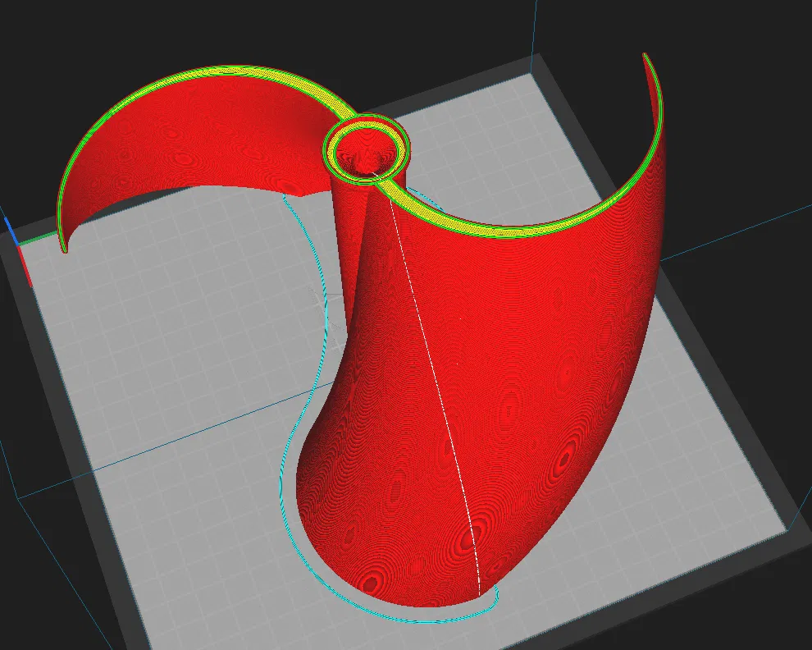Click the white seam line on the model
The width and height of the screenshot is (812, 650).
tap(436, 383)
